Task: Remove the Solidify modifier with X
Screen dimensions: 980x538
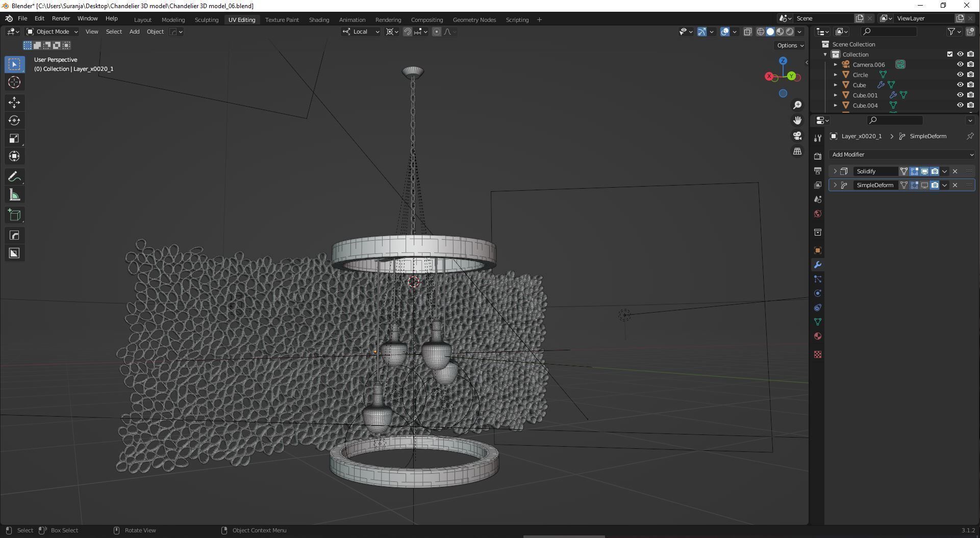Action: [955, 171]
